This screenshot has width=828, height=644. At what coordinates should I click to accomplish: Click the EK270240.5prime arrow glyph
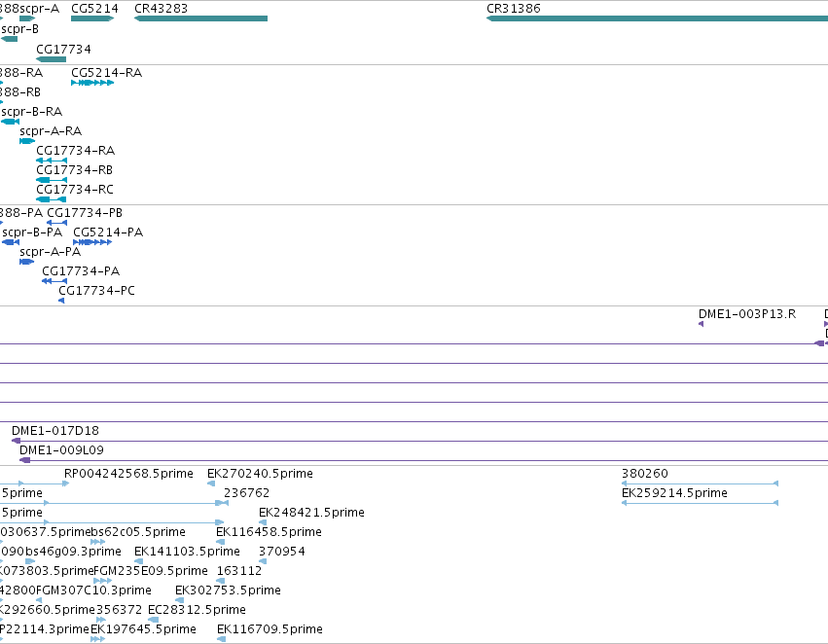tap(211, 483)
